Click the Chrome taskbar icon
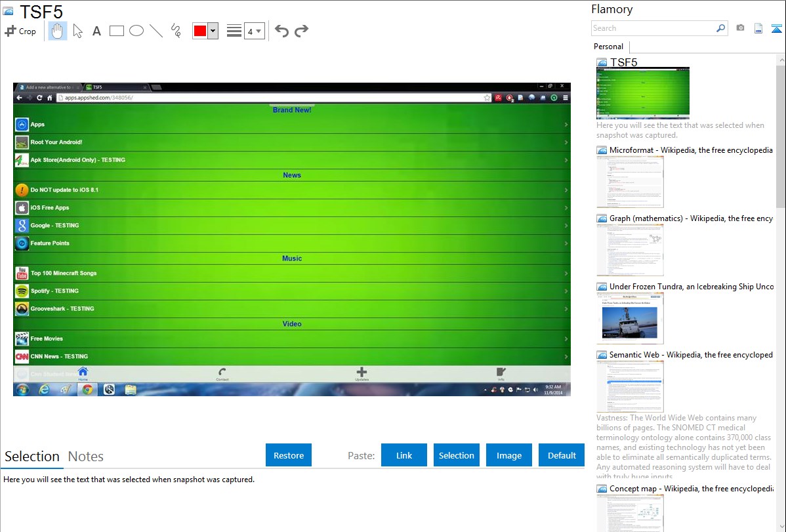 coord(87,389)
